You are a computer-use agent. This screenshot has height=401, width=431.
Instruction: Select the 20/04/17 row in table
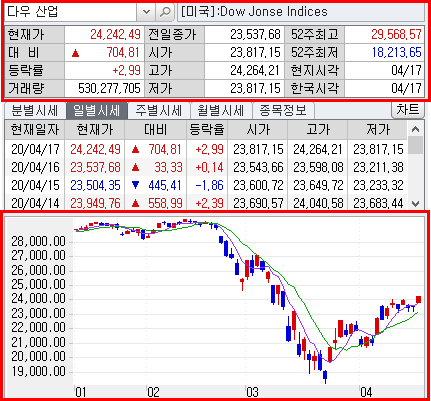click(206, 149)
